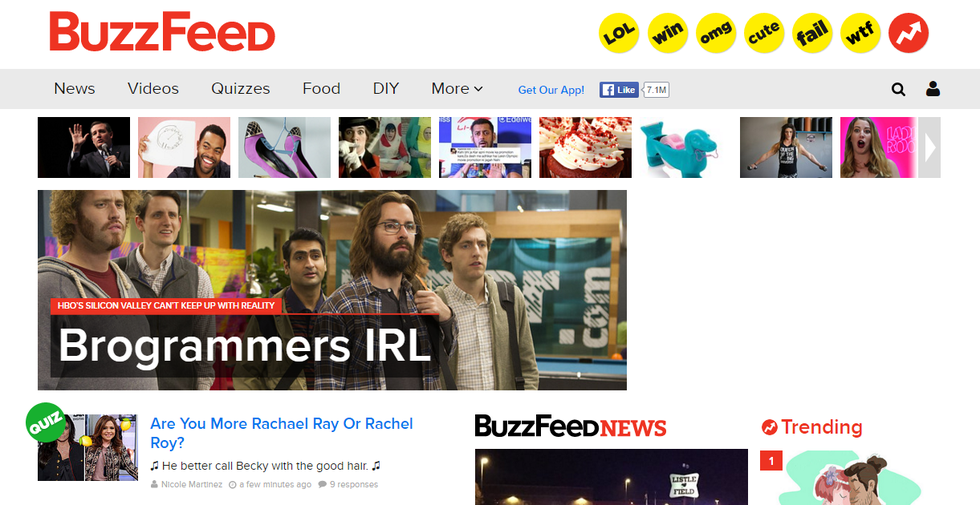The height and width of the screenshot is (505, 980).
Task: Open the Brogrammers IRL featured story
Action: [x=332, y=290]
